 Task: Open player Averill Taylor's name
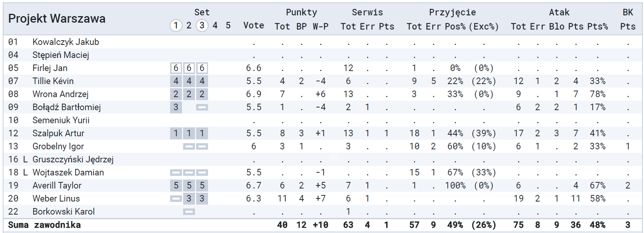pyautogui.click(x=57, y=186)
